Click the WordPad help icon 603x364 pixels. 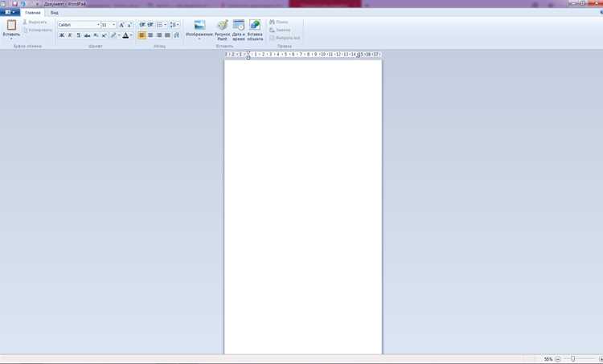click(601, 13)
